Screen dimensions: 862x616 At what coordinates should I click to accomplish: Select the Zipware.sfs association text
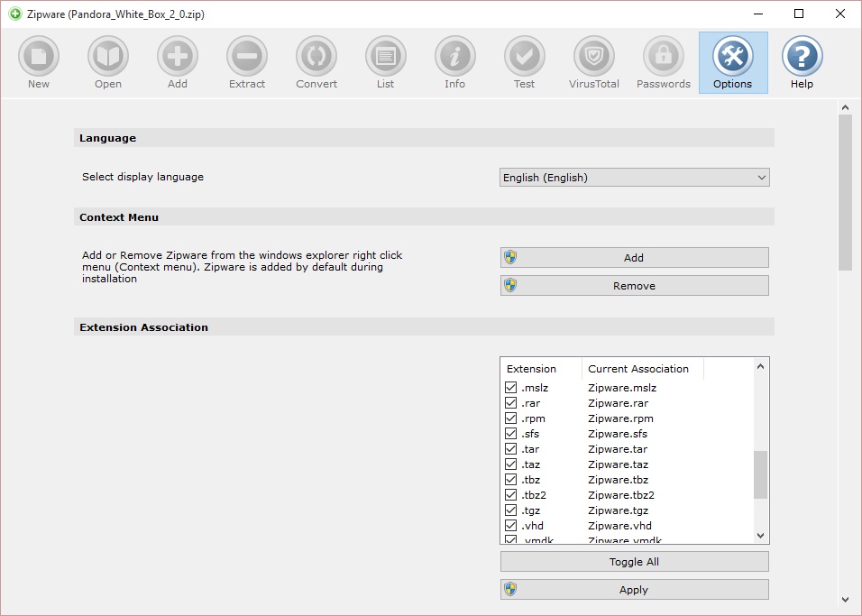click(618, 434)
